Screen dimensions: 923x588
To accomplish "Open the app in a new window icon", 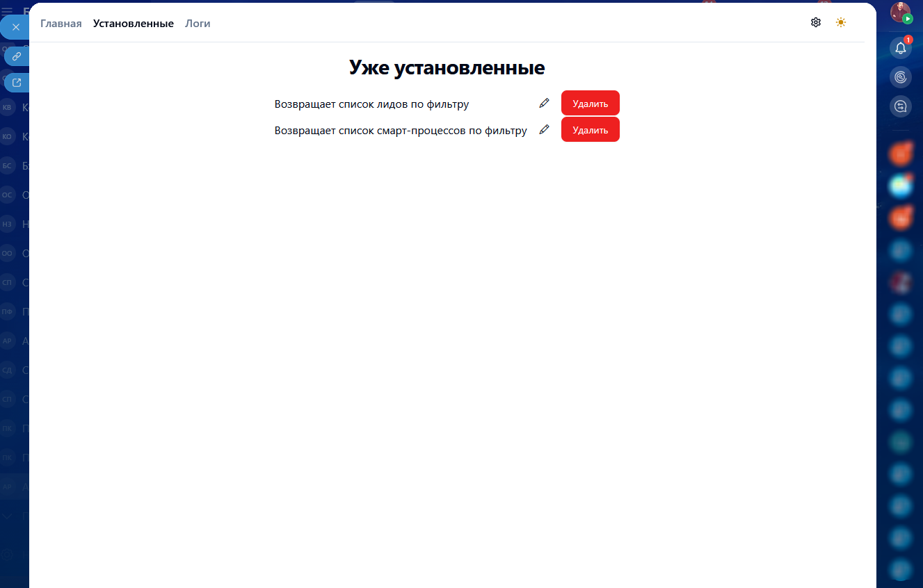I will coord(17,83).
